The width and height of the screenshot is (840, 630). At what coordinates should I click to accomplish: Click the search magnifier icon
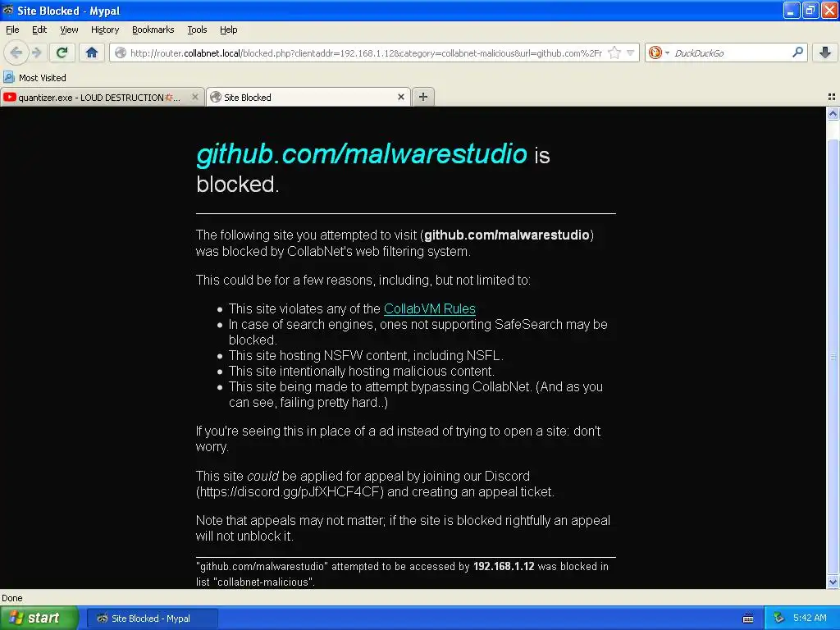point(797,52)
